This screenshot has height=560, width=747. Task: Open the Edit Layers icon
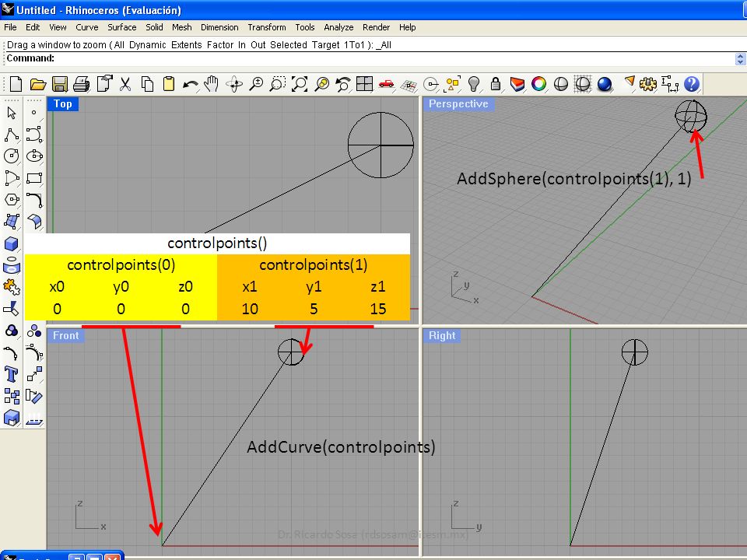click(x=517, y=84)
